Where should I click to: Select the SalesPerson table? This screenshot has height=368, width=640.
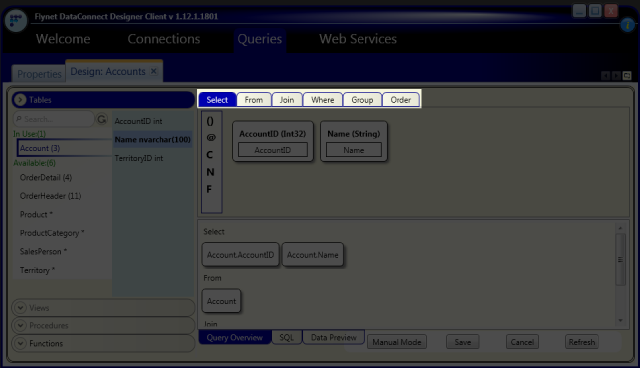point(43,251)
